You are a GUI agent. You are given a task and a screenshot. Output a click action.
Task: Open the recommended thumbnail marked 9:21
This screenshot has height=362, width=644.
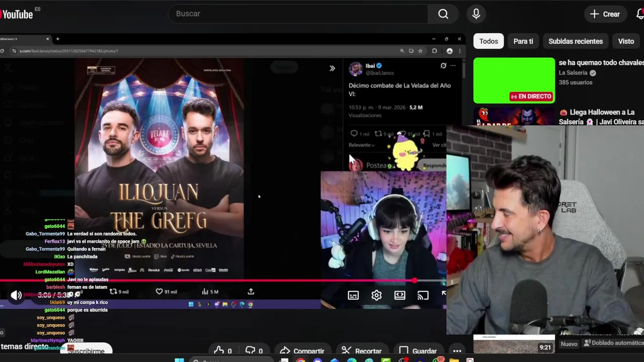coord(514,344)
